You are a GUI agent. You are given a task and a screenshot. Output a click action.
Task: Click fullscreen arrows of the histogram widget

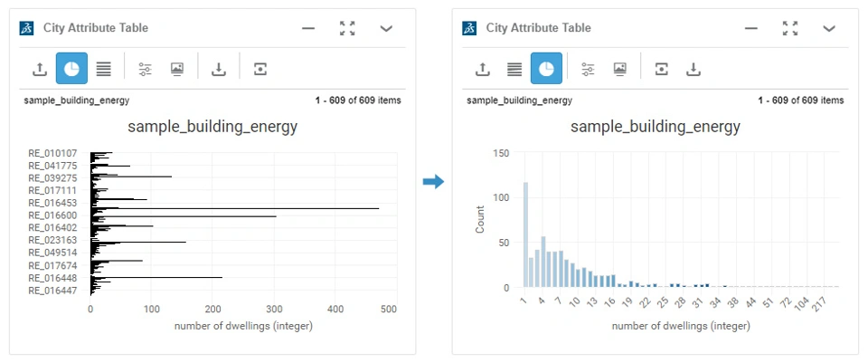pyautogui.click(x=790, y=28)
